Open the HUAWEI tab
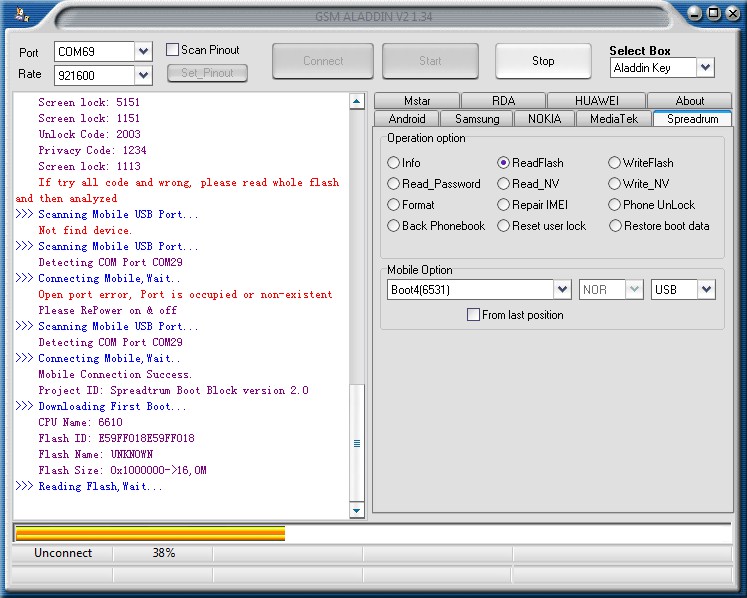This screenshot has width=747, height=598. tap(596, 101)
